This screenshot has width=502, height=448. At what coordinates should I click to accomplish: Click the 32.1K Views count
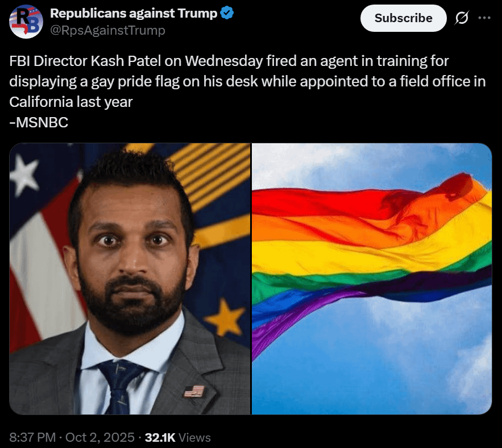(178, 437)
